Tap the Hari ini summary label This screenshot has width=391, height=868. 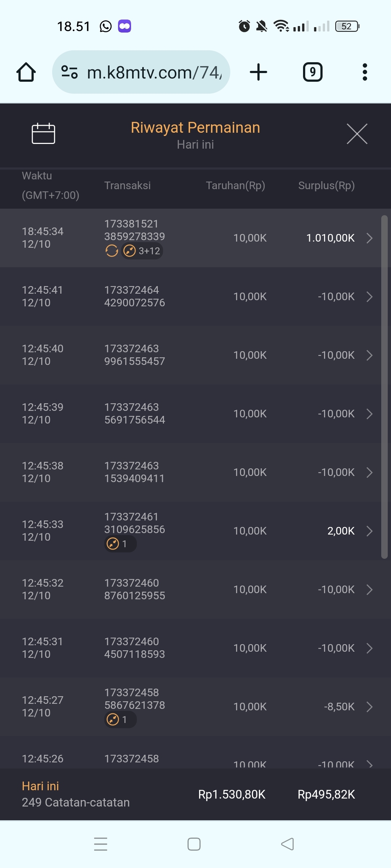tap(41, 786)
